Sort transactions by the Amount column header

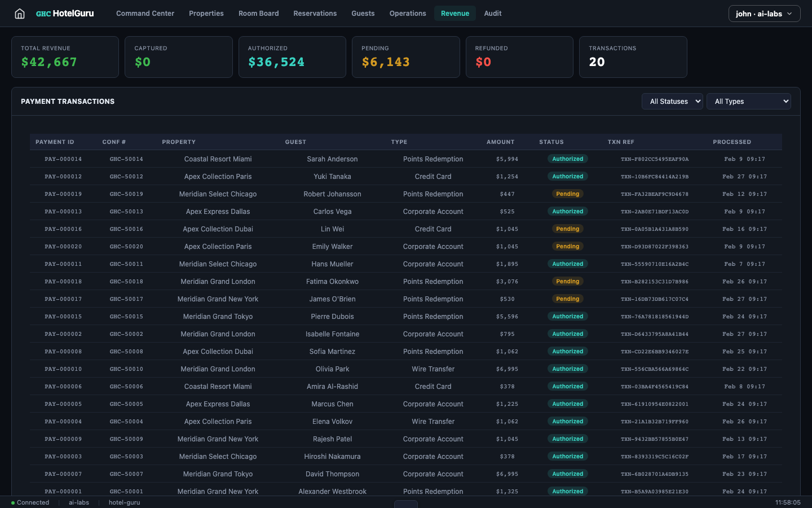[500, 142]
